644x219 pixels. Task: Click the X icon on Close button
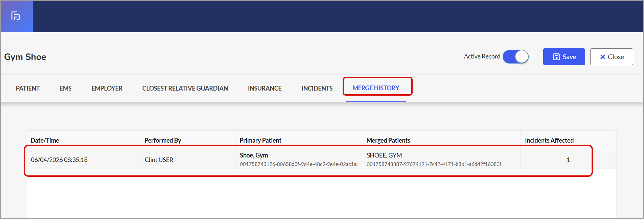[602, 57]
